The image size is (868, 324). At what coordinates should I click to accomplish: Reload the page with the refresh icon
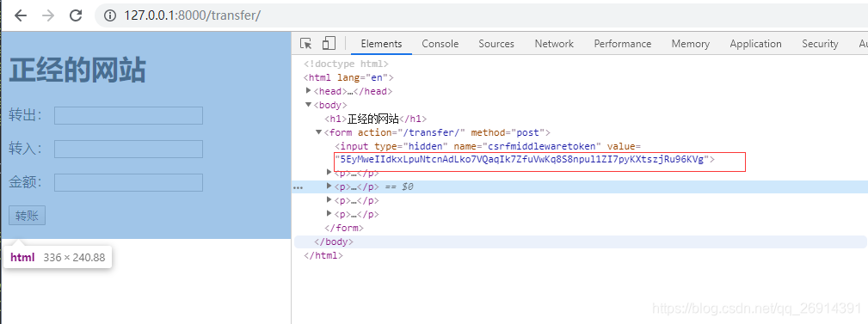76,15
